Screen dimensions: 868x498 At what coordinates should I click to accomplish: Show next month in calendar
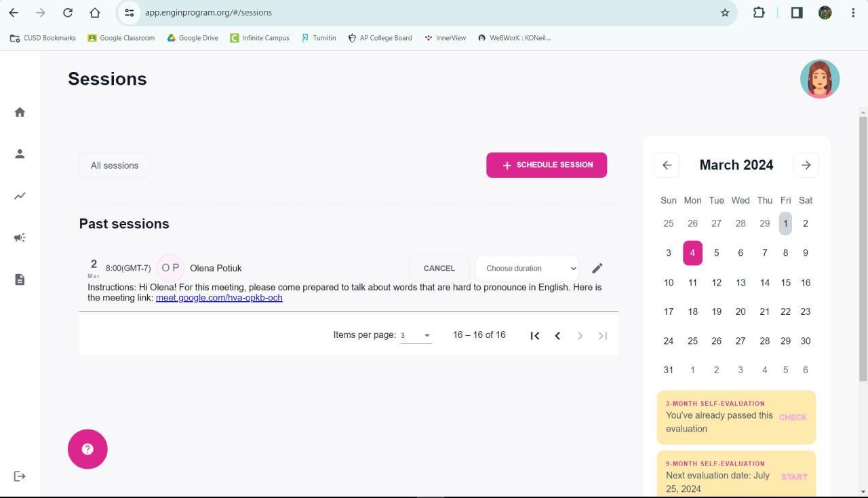806,165
